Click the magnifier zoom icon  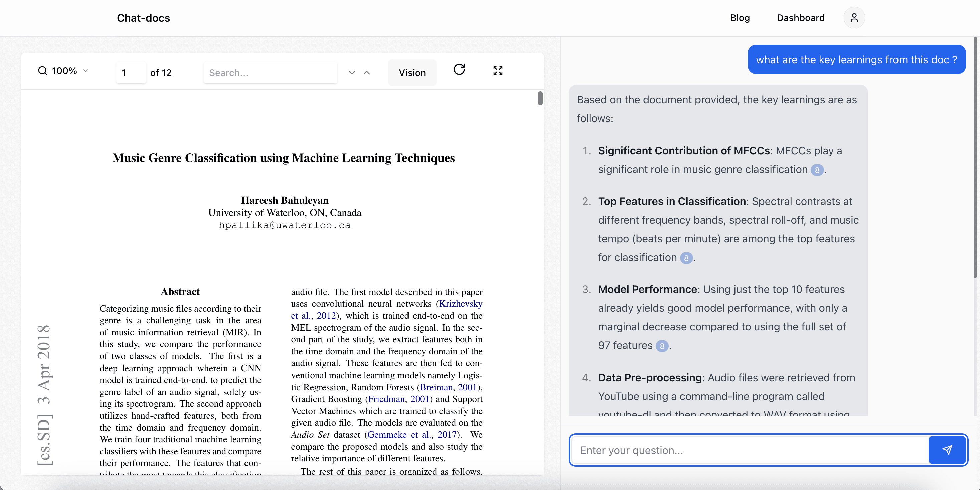(x=43, y=71)
